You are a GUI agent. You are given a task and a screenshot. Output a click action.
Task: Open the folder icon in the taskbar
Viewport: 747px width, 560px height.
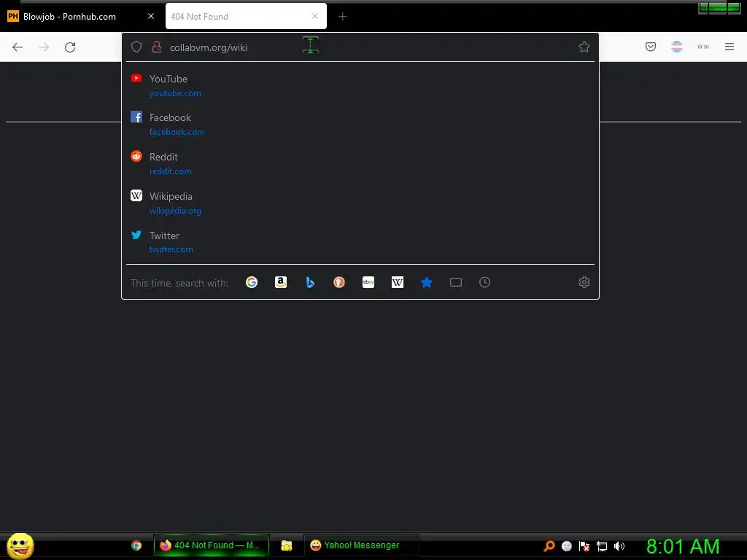pos(286,545)
